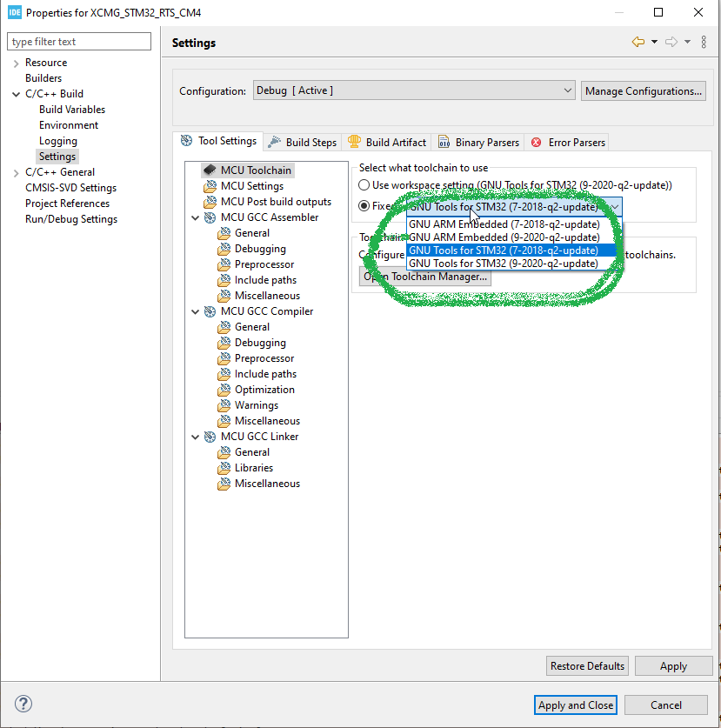The width and height of the screenshot is (721, 728).
Task: Select Build Variables under C/C++ Build
Action: [72, 110]
